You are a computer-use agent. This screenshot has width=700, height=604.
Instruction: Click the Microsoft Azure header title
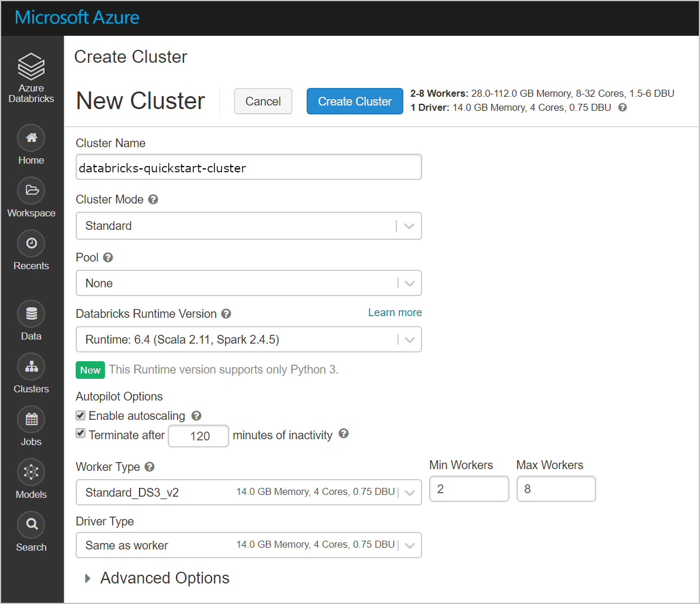(x=77, y=18)
